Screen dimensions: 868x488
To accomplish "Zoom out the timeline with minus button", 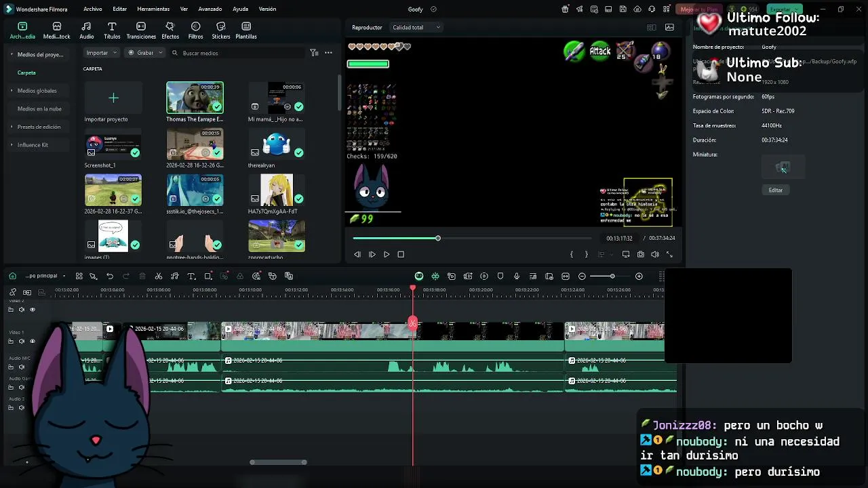I will click(582, 276).
